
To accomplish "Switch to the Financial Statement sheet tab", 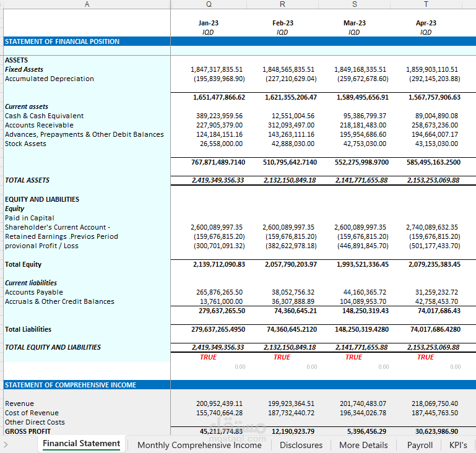I will 81,444.
